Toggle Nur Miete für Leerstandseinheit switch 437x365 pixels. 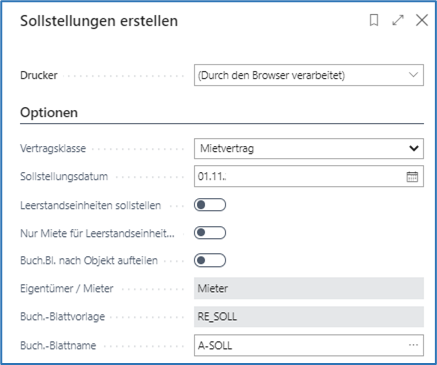coord(210,233)
